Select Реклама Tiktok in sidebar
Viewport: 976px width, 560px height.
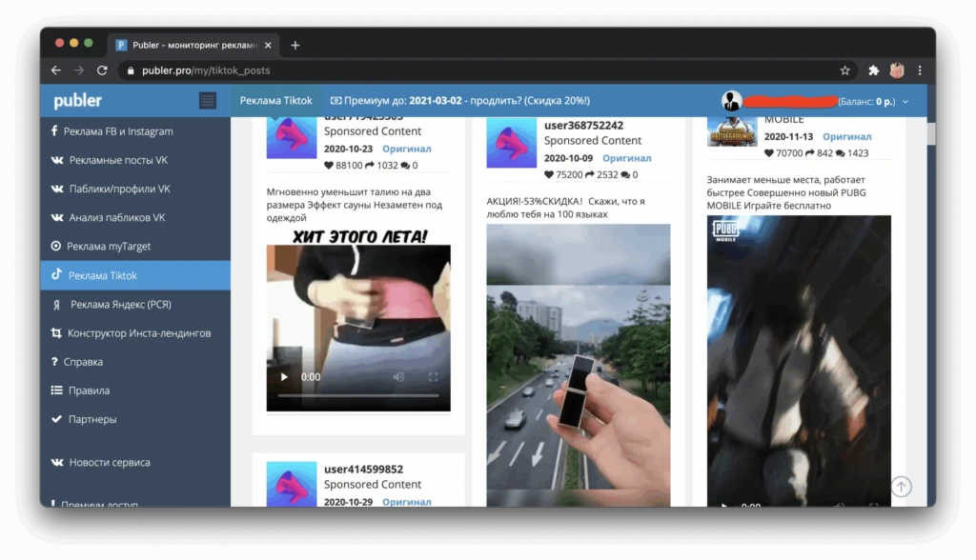(x=135, y=275)
